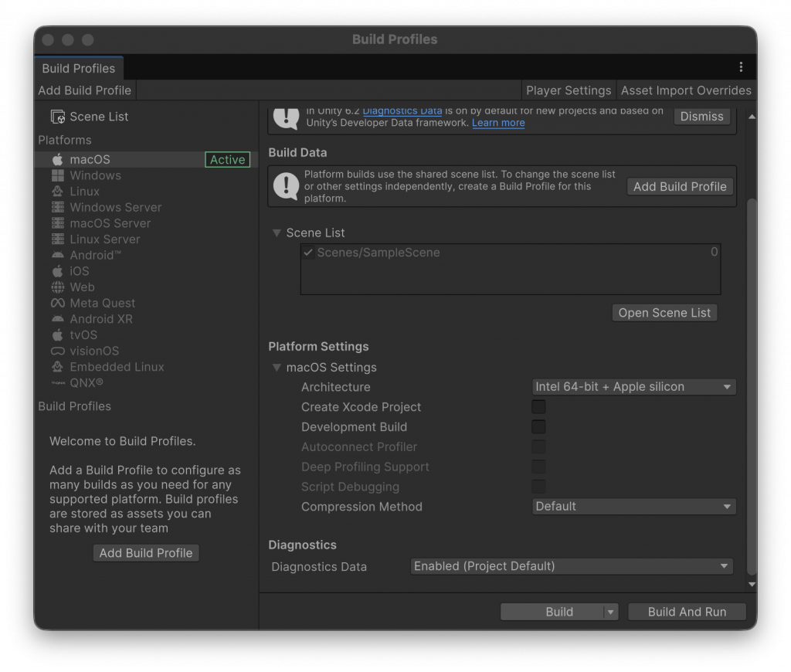Select the Scene List sidebar entry

click(146, 117)
